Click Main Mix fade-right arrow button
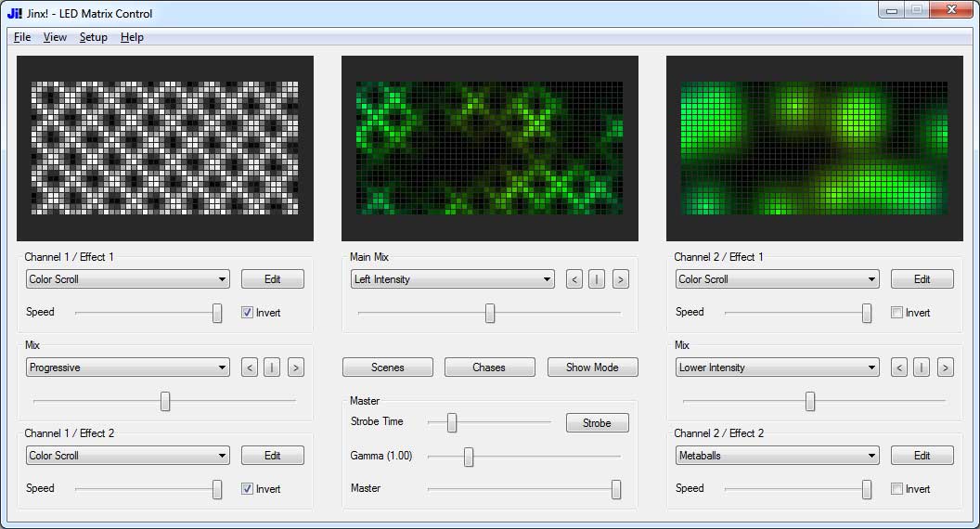 pyautogui.click(x=620, y=279)
